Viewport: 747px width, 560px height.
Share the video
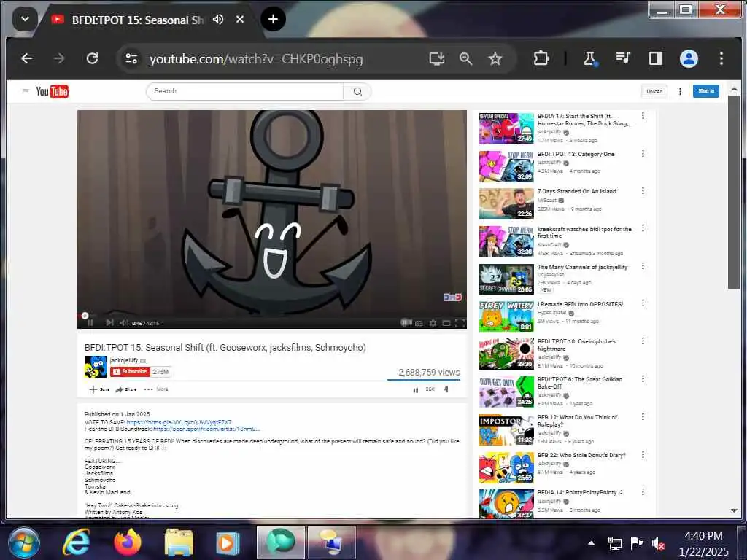(x=126, y=389)
